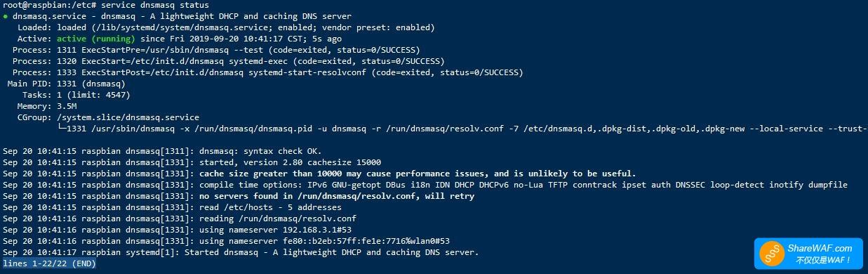
Task: Click the green status dot beside dnsmasq.service
Action: coord(6,16)
